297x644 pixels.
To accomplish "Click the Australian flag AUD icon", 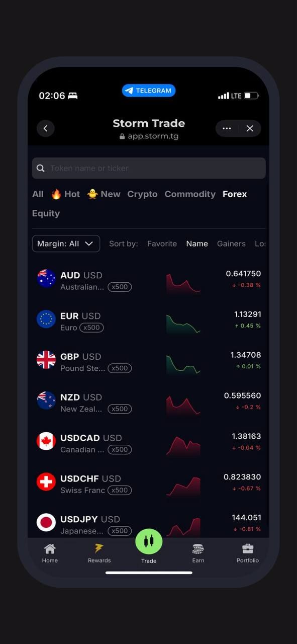I will tap(46, 278).
